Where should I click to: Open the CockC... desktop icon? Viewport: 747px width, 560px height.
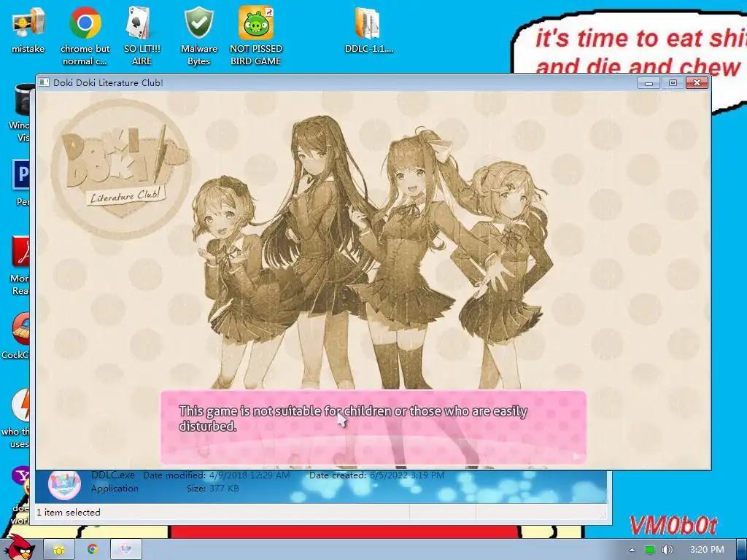(15, 335)
